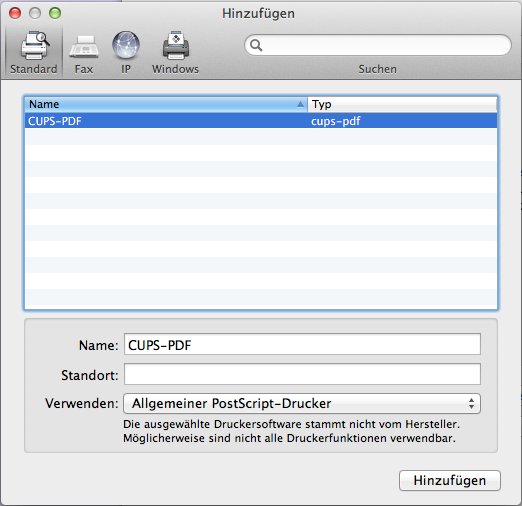Toggle the sort direction triangle in Name header
The image size is (522, 506).
pos(300,104)
